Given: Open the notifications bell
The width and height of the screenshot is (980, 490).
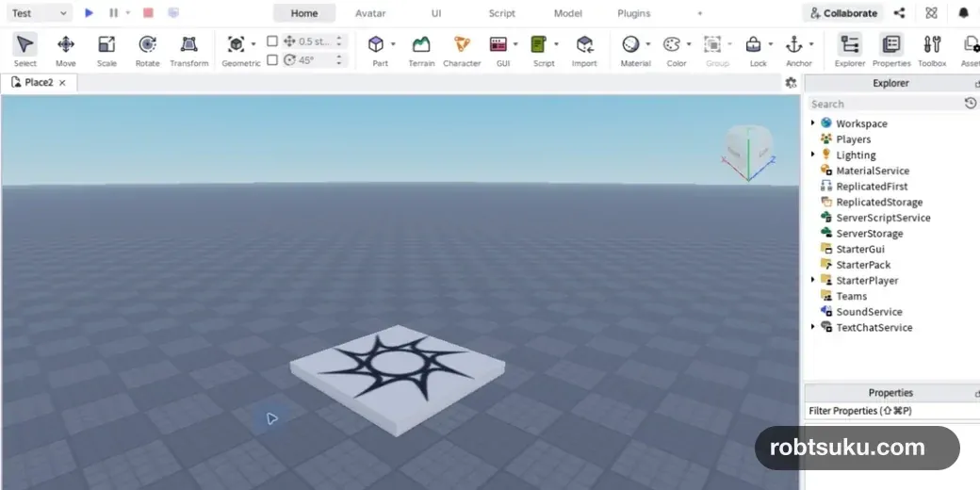Looking at the screenshot, I should (x=963, y=12).
